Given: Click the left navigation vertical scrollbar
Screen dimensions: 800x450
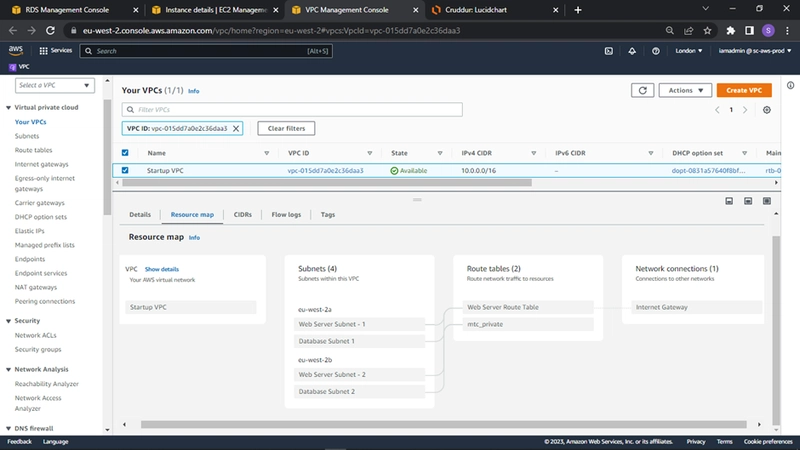Looking at the screenshot, I should pyautogui.click(x=107, y=157).
